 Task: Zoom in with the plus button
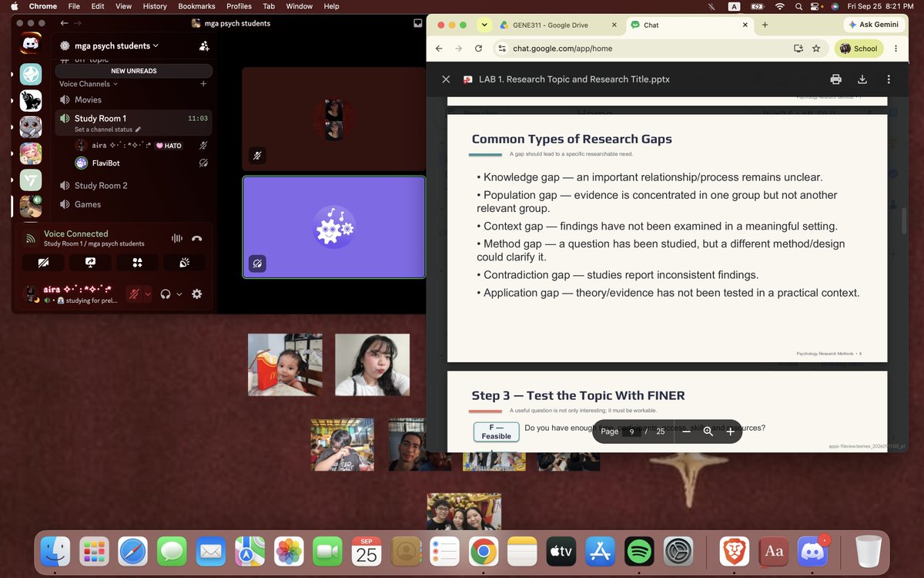[731, 432]
